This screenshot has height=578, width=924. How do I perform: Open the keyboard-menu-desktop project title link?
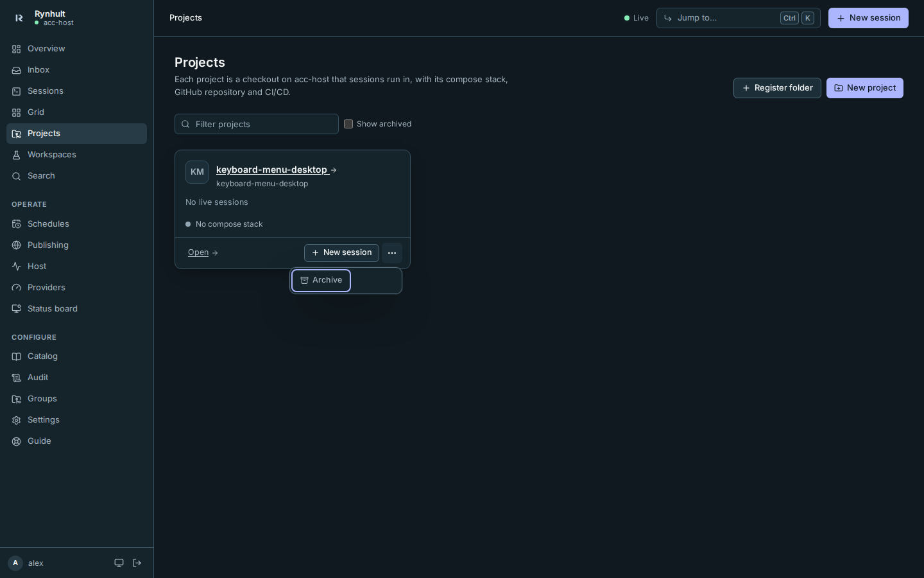point(277,170)
